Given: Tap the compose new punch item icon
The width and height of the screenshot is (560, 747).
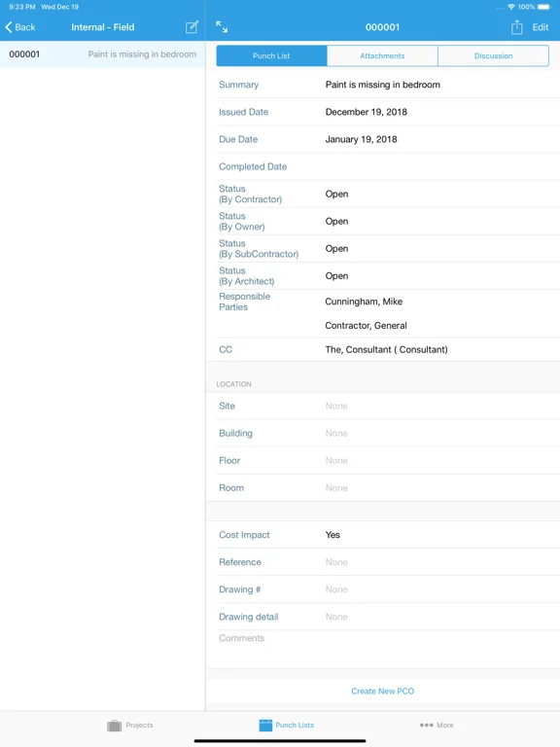Looking at the screenshot, I should coord(192,27).
